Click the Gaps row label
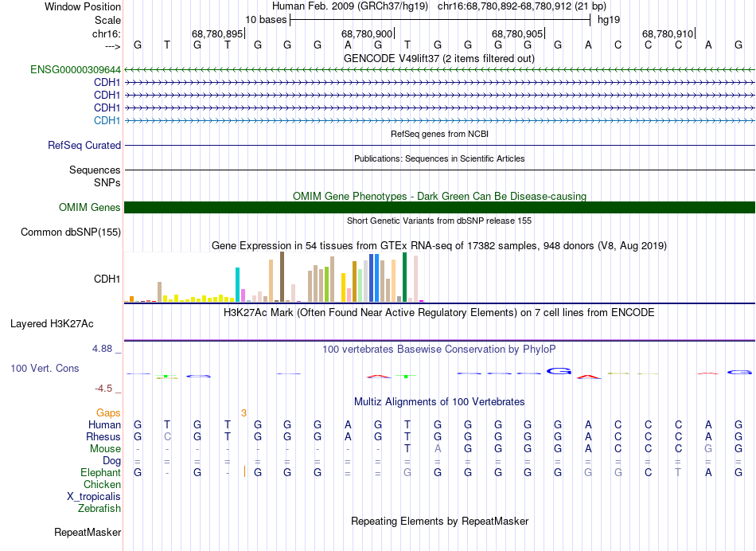The image size is (756, 551). [x=108, y=412]
